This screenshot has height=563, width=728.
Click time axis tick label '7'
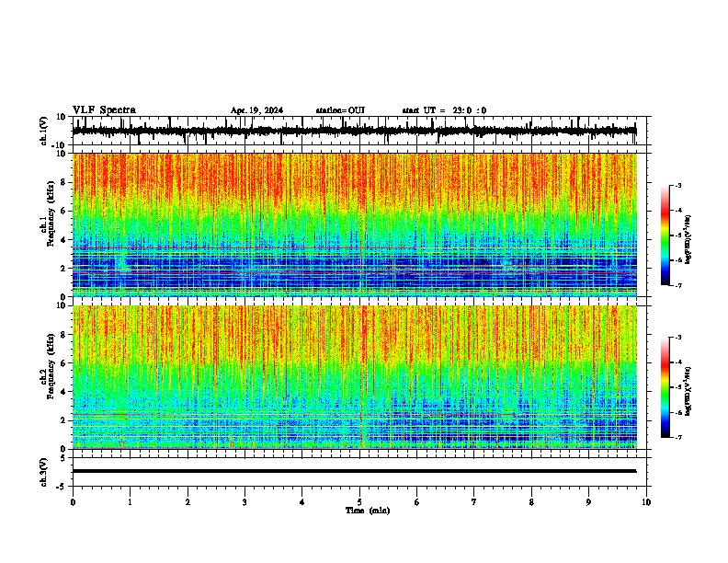tap(474, 502)
